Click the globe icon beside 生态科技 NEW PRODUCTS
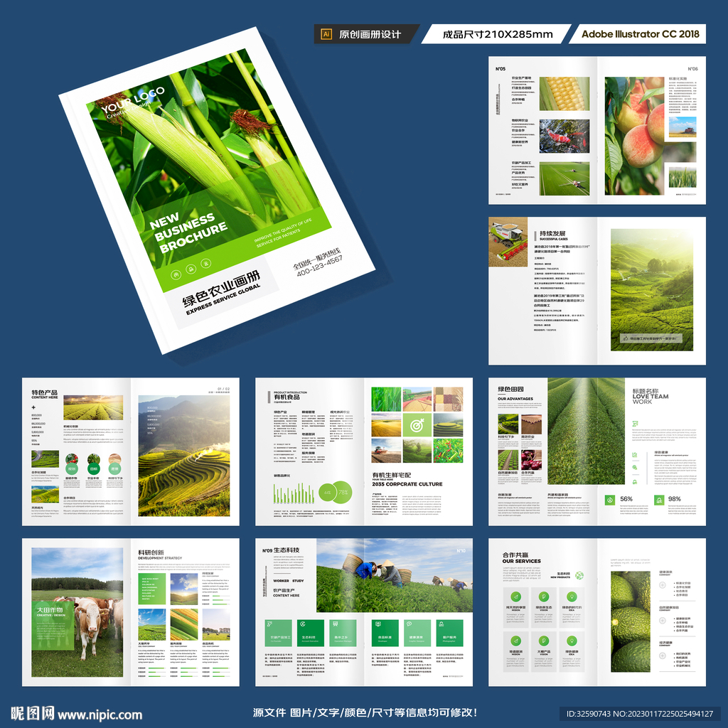The height and width of the screenshot is (728, 728). click(x=579, y=576)
